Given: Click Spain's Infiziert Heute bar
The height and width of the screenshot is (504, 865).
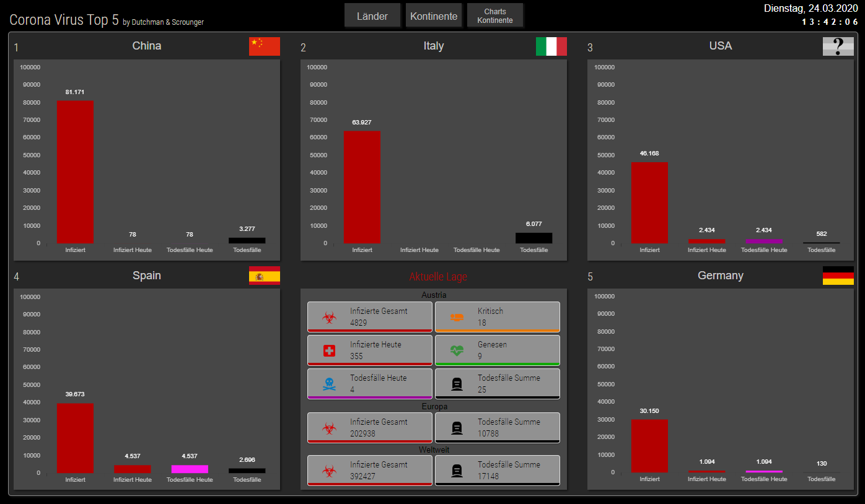Looking at the screenshot, I should [132, 469].
